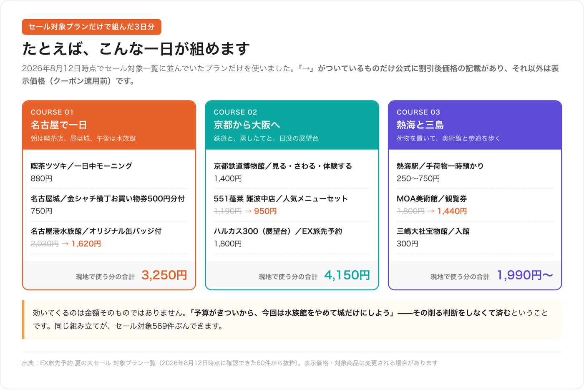Click 喫茶ツヅキ／一日中モーニング item
584x392 pixels.
(x=81, y=166)
